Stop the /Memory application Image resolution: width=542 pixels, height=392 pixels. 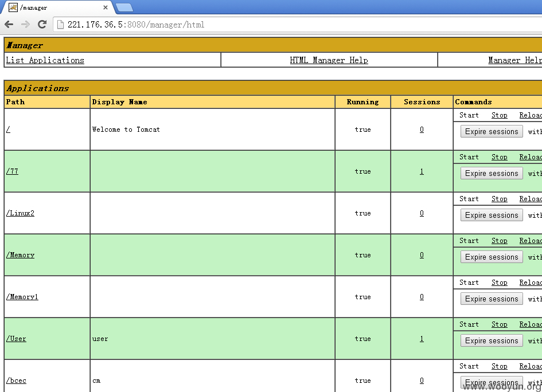click(500, 240)
